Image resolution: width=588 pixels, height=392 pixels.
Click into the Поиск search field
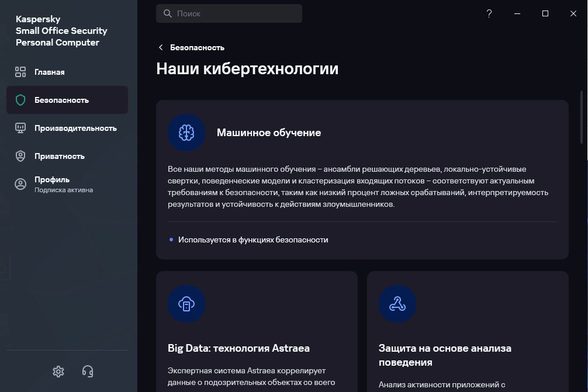[229, 13]
